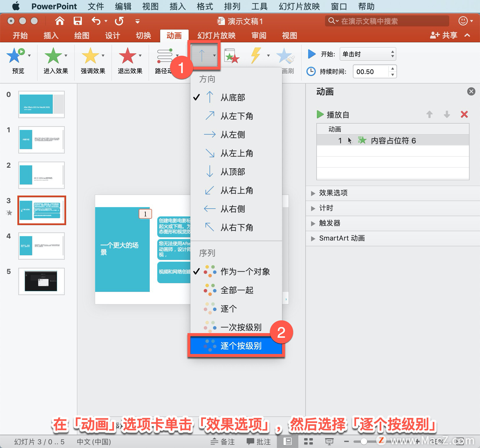Toggle the animation pane icon
The height and width of the screenshot is (448, 480).
(x=232, y=56)
